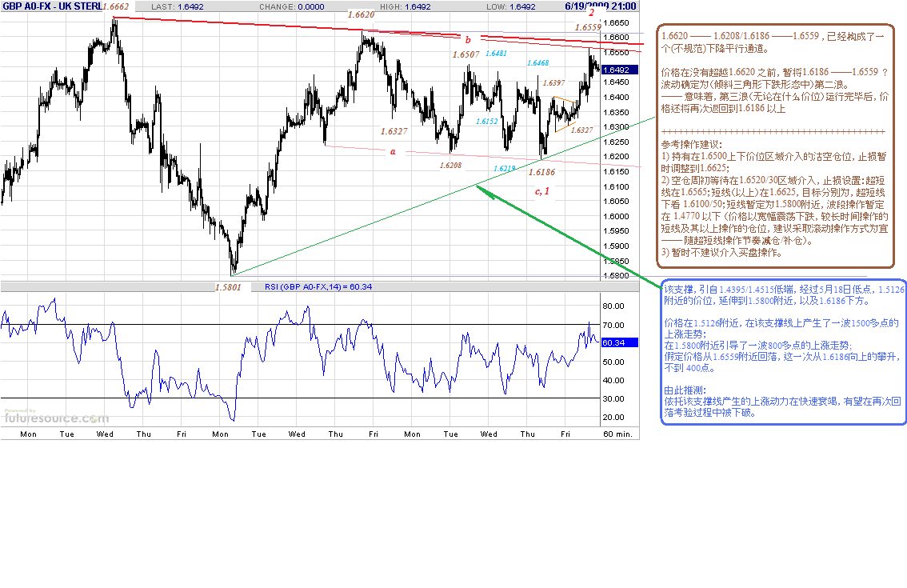Click the 20.00 RSI axis label
This screenshot has width=907, height=588.
tap(613, 418)
